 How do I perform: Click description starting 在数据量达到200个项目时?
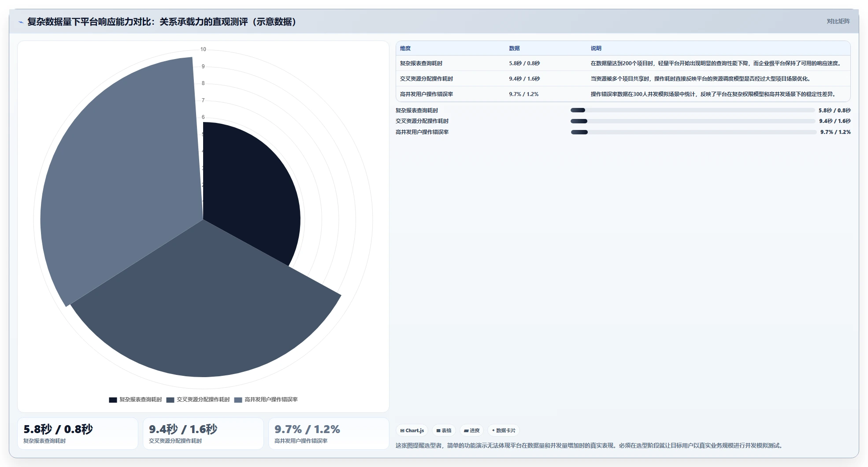point(716,63)
